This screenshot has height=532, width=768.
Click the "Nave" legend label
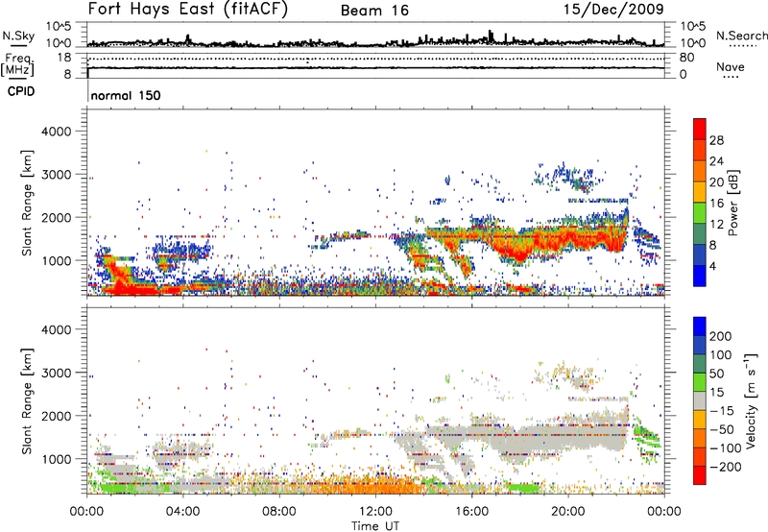point(730,66)
